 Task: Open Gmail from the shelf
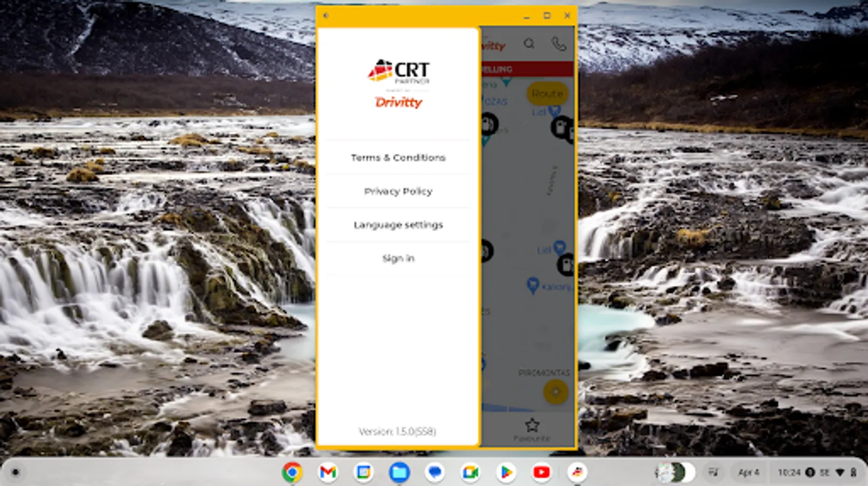pos(328,473)
